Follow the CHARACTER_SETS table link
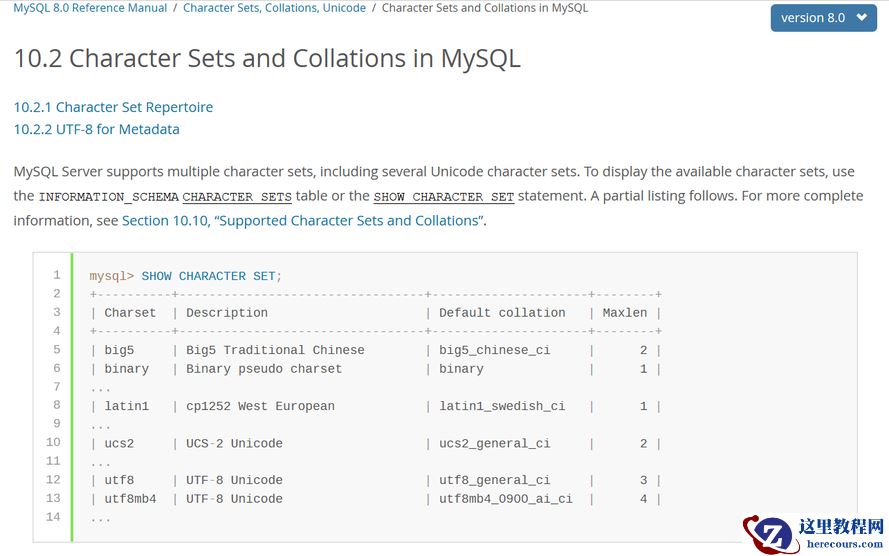The width and height of the screenshot is (889, 556). [x=237, y=197]
